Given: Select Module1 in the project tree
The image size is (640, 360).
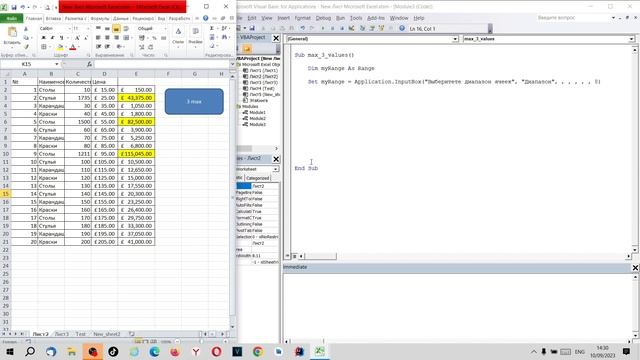Looking at the screenshot, I should point(257,112).
